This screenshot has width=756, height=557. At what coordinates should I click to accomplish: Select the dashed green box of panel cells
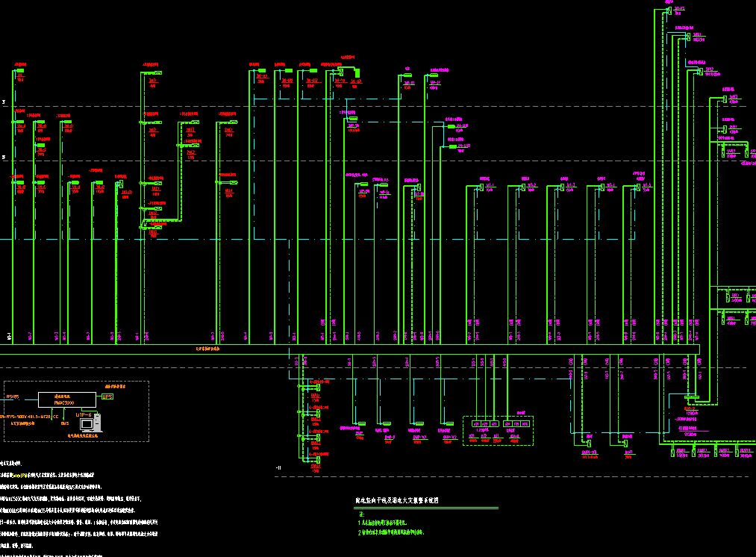[498, 431]
